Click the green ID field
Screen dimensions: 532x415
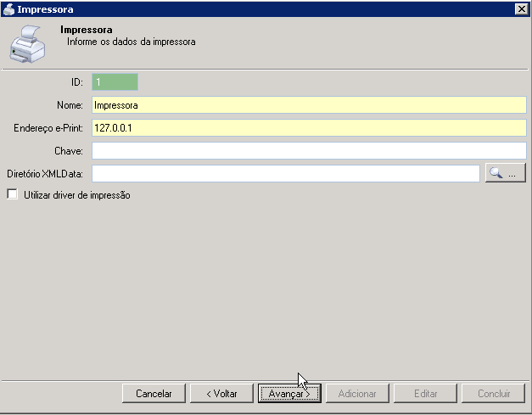(115, 81)
